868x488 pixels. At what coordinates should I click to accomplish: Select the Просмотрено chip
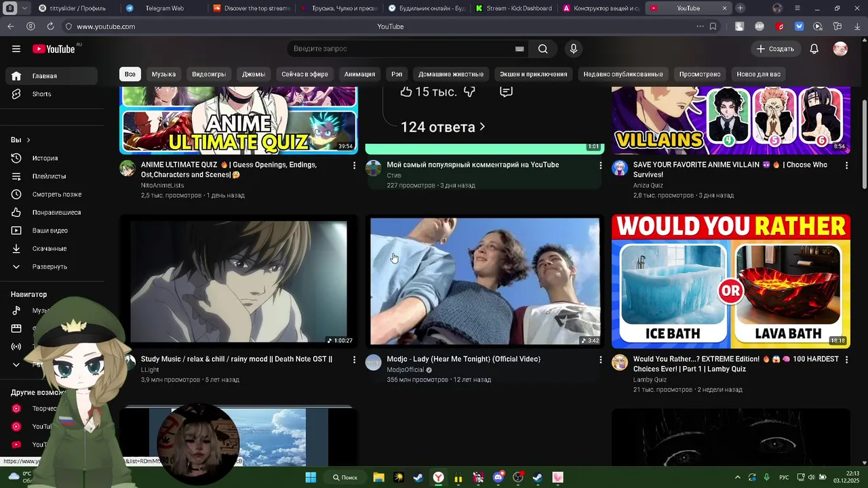[700, 74]
